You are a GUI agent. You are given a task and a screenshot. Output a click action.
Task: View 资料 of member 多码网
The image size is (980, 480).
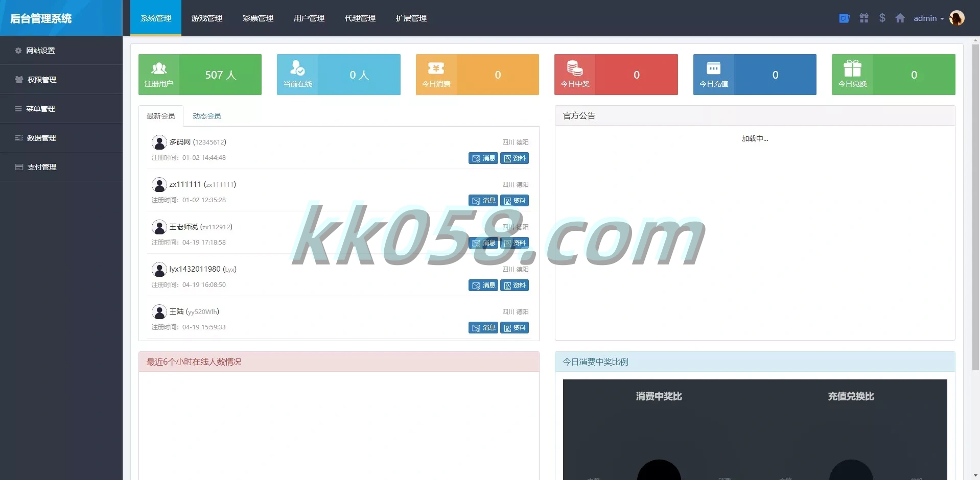[x=515, y=158]
